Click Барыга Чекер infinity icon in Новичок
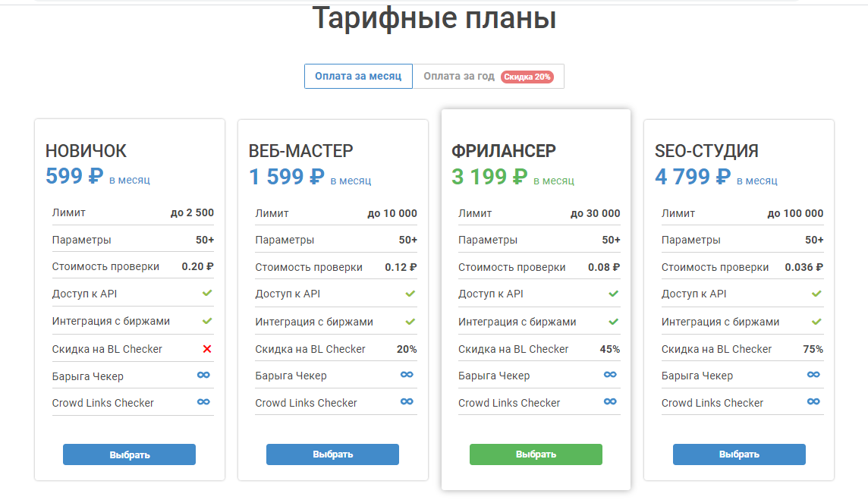 pos(203,375)
